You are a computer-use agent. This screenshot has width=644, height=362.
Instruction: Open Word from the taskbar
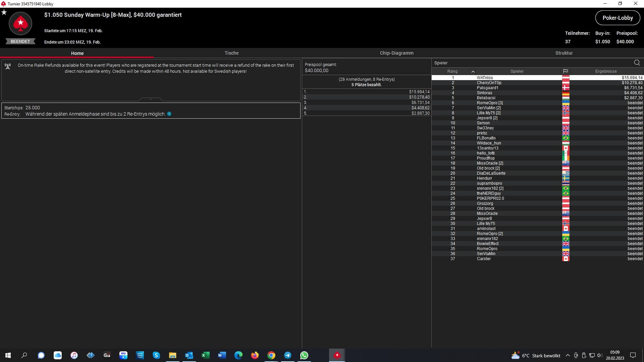(222, 355)
